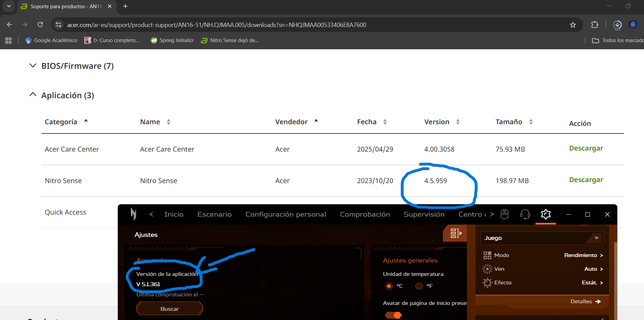
Task: Collapse the Aplicación (3) section
Action: point(62,95)
